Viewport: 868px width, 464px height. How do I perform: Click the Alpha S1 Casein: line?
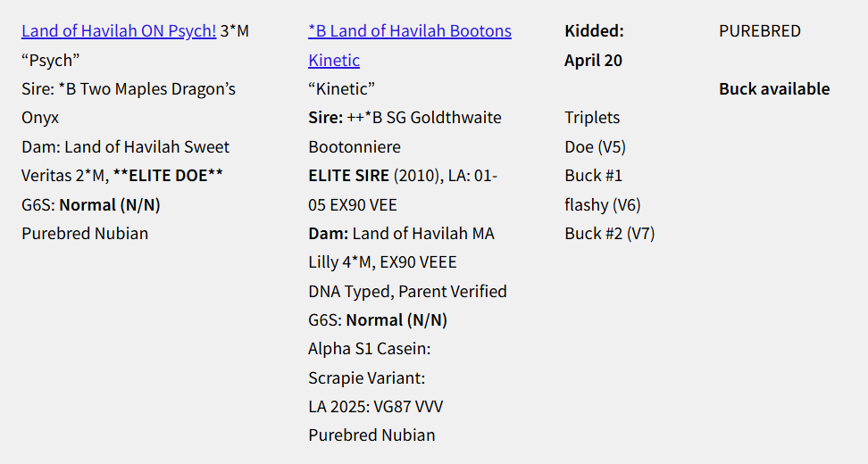coord(369,348)
